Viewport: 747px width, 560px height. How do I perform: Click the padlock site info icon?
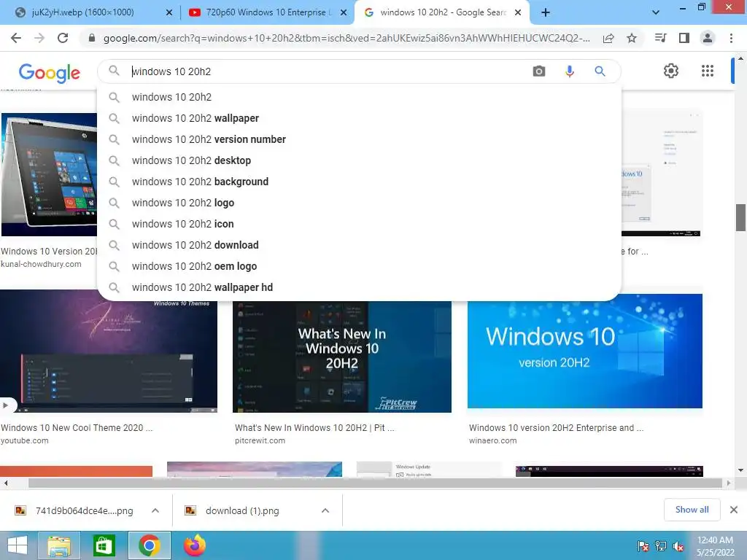(92, 38)
